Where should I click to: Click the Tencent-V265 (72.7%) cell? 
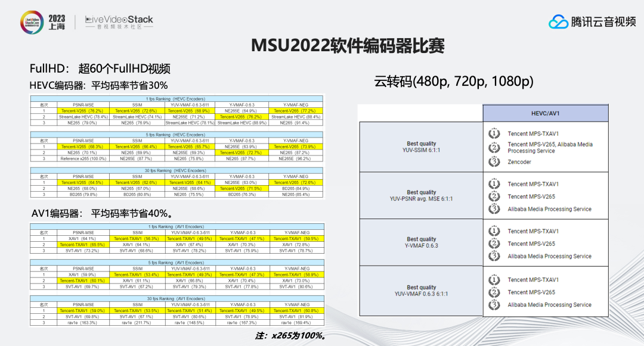241,152
